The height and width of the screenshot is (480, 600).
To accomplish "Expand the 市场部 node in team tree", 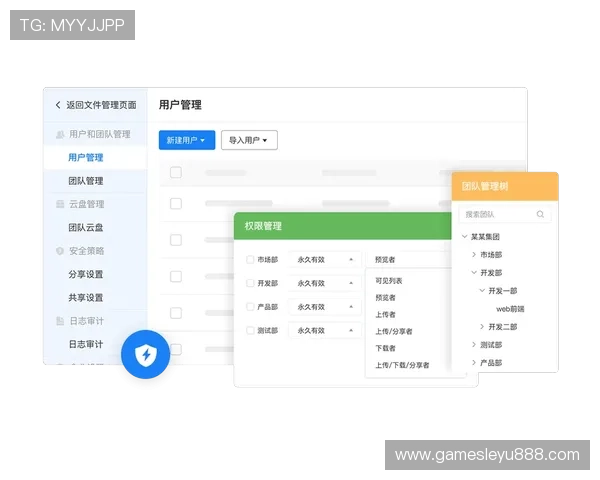I will click(474, 255).
